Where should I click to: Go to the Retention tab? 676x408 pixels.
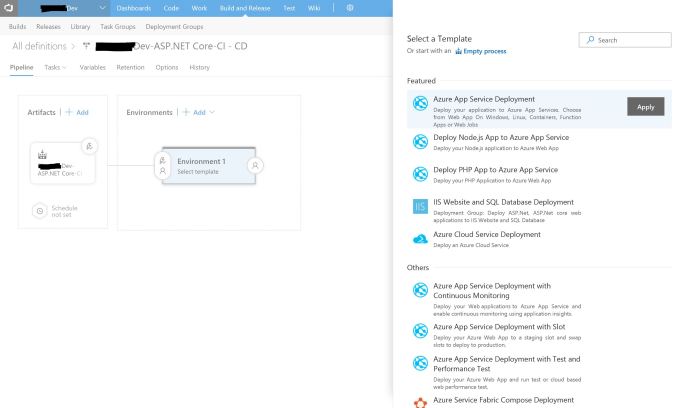(130, 67)
